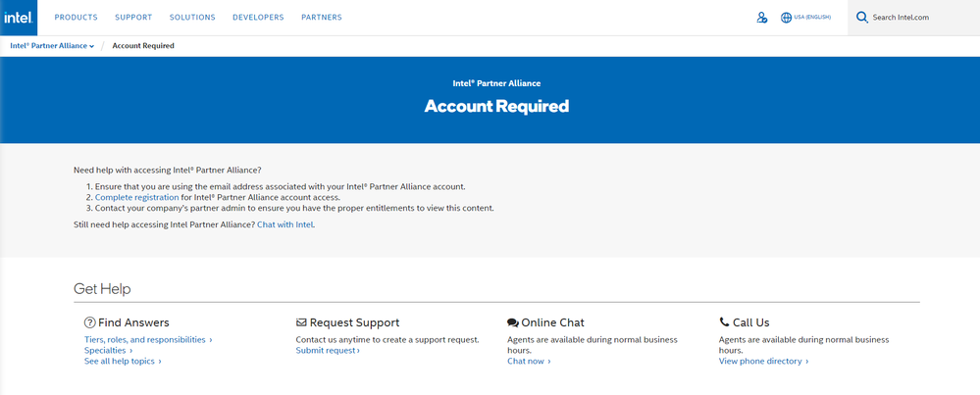Click the Complete registration link
Screen dimensions: 980x395
136,197
